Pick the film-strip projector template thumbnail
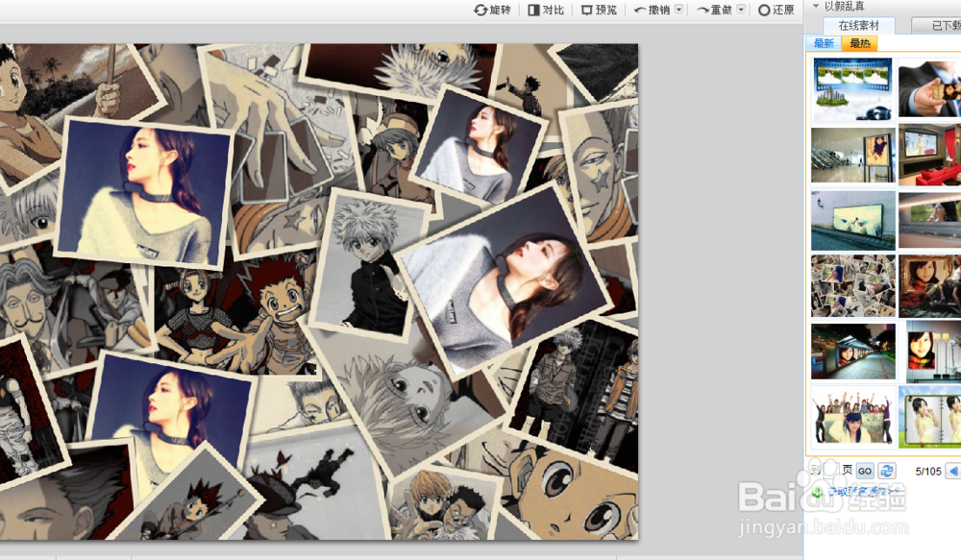 [x=853, y=88]
